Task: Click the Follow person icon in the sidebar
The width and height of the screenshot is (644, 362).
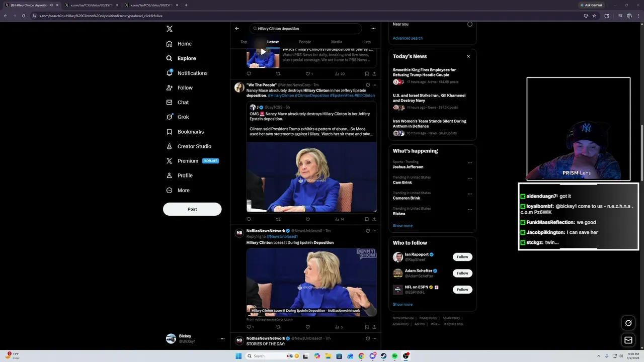Action: [x=170, y=87]
